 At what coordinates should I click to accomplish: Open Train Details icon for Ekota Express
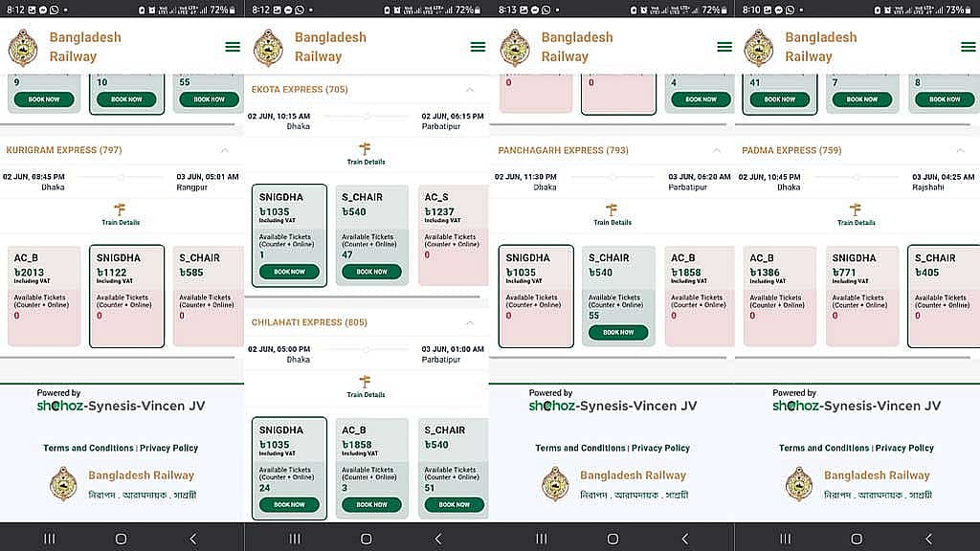click(x=366, y=153)
